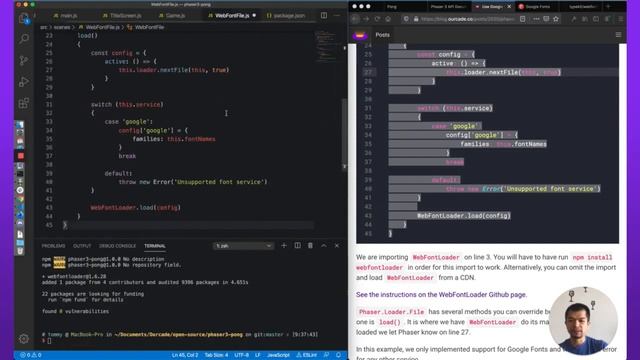Open the DEBUG CONSOLE panel tab

(x=118, y=246)
